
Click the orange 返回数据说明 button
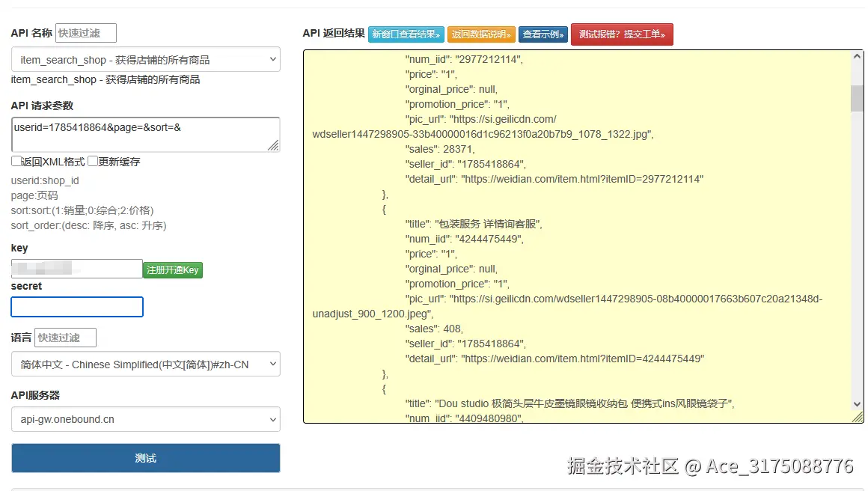point(481,34)
